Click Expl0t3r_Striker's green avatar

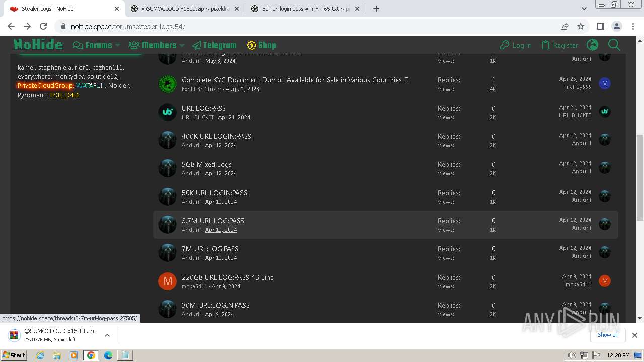click(x=168, y=83)
